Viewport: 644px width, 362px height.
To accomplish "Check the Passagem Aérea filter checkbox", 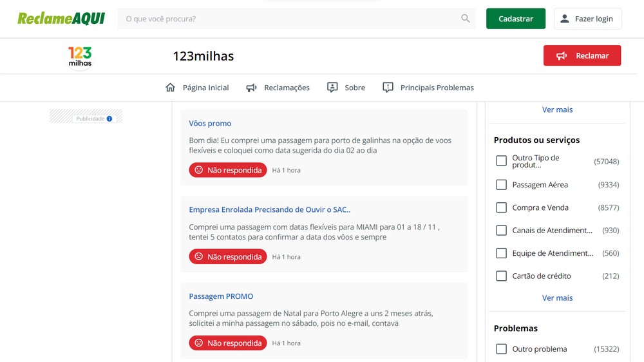I will tap(502, 185).
